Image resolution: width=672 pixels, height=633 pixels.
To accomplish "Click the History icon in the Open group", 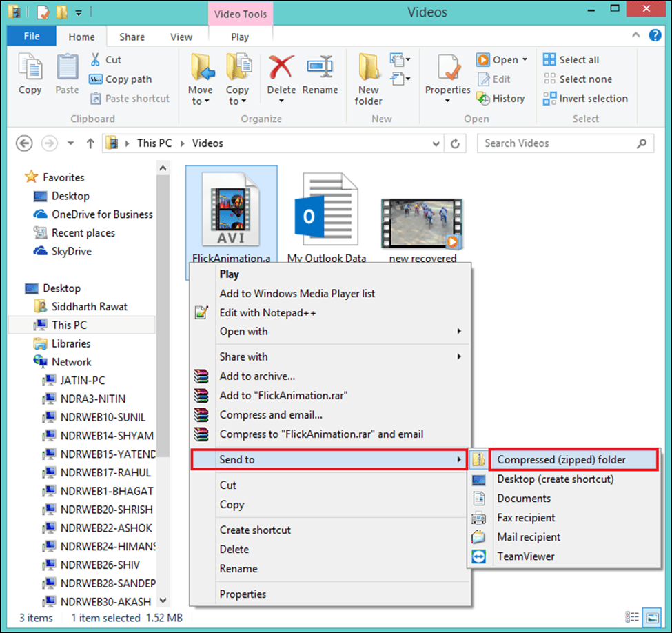I will click(x=501, y=99).
